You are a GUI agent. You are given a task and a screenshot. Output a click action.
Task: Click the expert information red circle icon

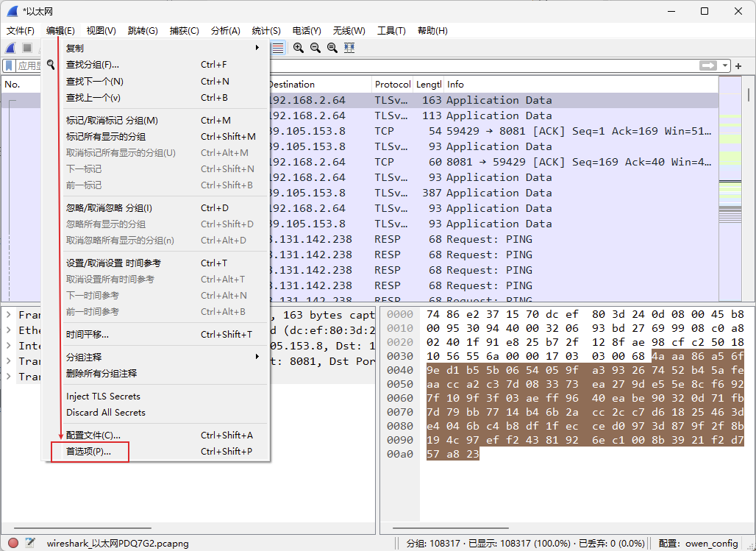[13, 543]
